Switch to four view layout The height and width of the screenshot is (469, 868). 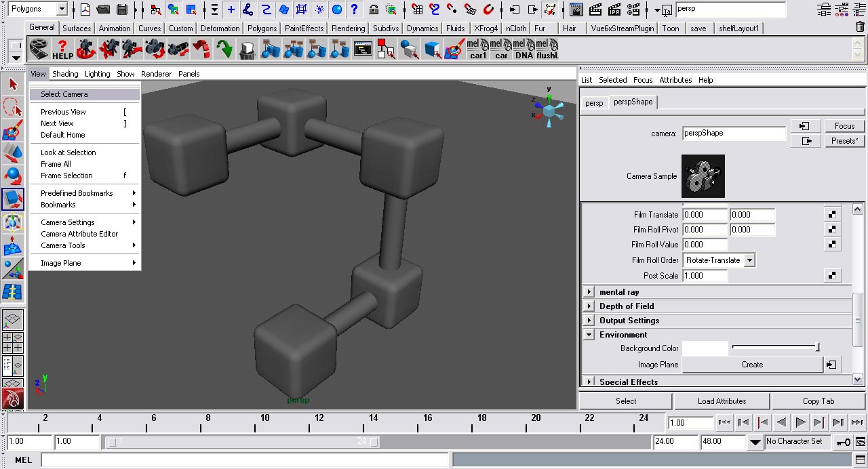(x=13, y=342)
